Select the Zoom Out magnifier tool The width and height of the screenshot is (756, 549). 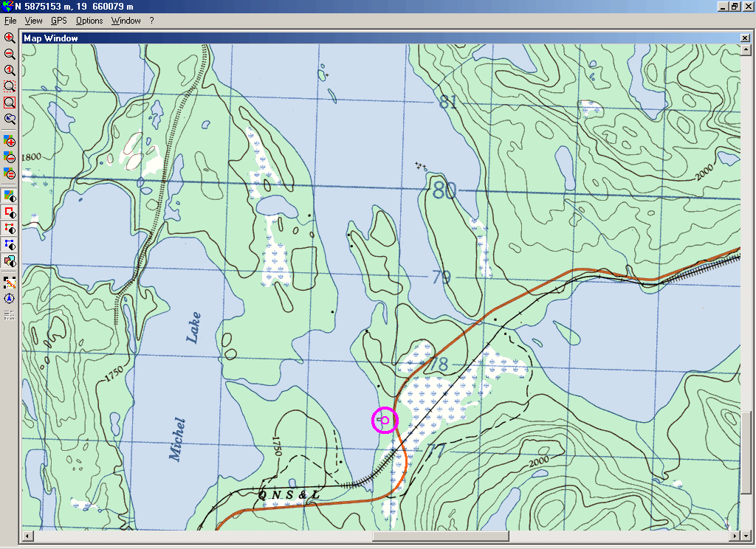pos(10,54)
